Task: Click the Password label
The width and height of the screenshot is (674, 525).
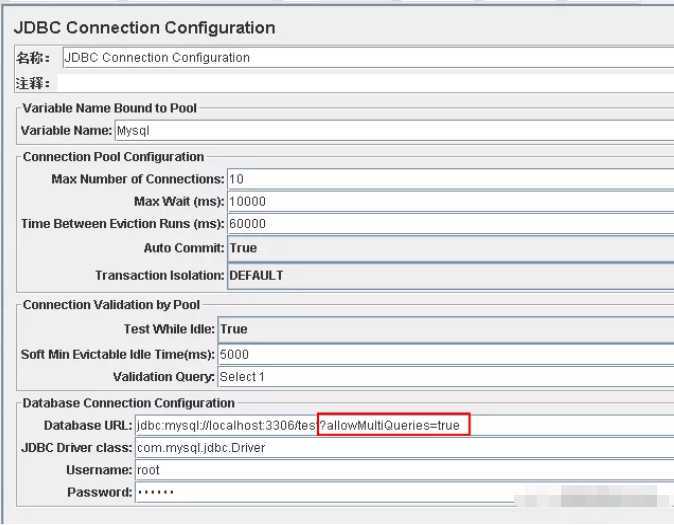Action: (99, 492)
